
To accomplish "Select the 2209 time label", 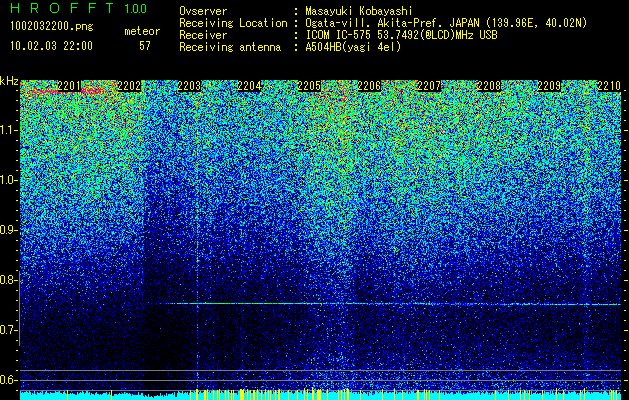I will tap(549, 86).
